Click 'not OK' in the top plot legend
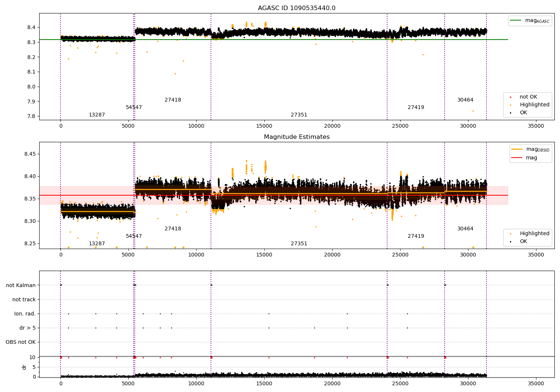The height and width of the screenshot is (392, 560). [528, 97]
